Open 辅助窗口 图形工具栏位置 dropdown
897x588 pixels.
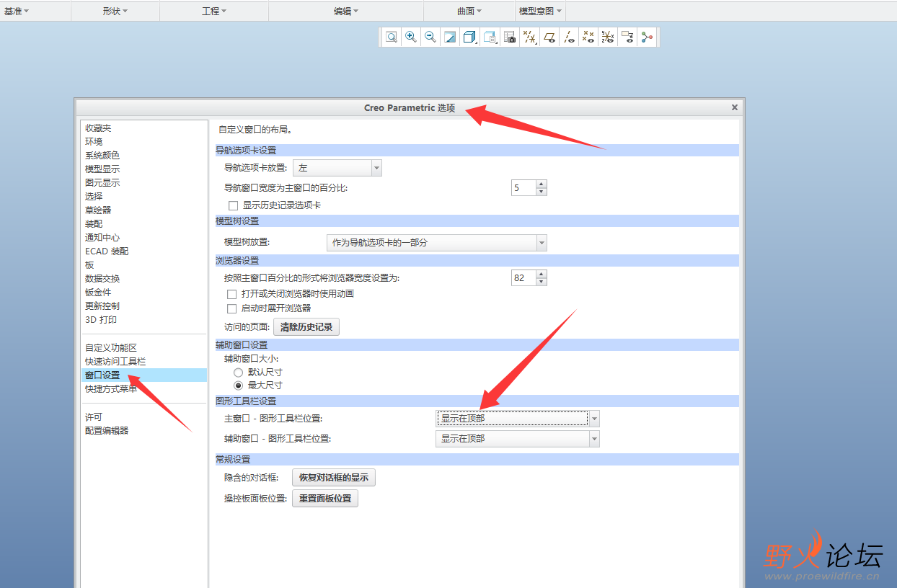tap(517, 438)
